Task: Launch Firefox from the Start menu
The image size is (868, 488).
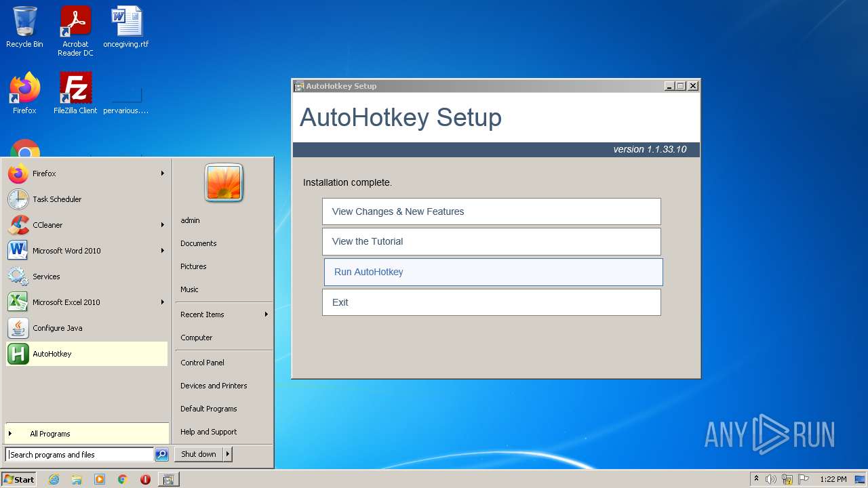Action: (x=87, y=174)
